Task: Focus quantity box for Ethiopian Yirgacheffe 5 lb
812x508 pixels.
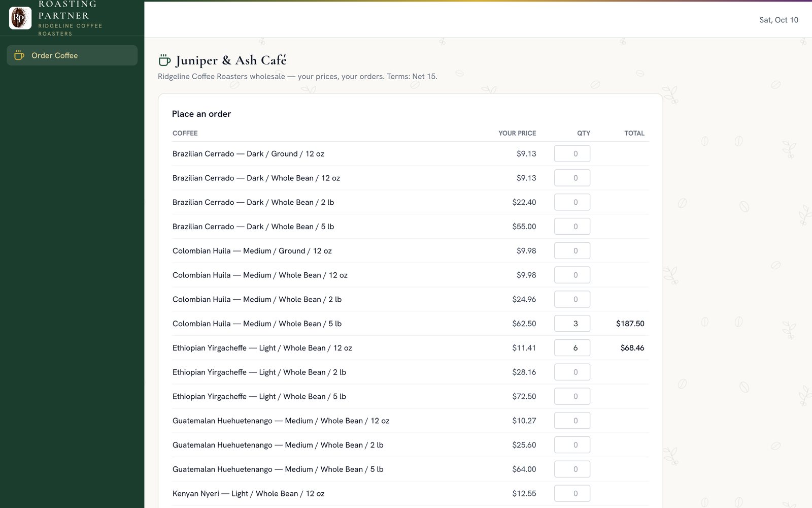Action: 572,396
